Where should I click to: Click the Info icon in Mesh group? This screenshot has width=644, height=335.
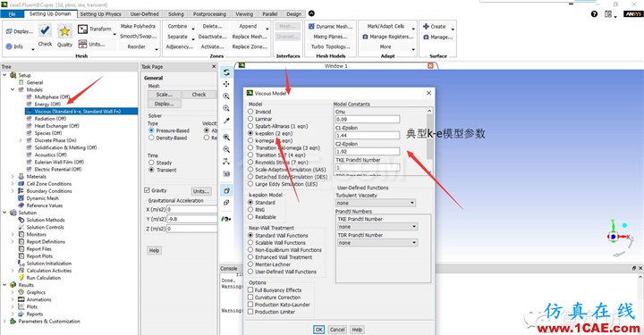tap(9, 46)
